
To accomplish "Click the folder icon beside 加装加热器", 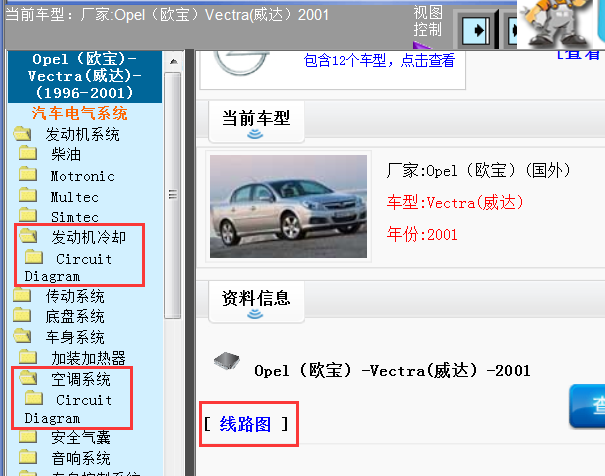I will point(28,357).
